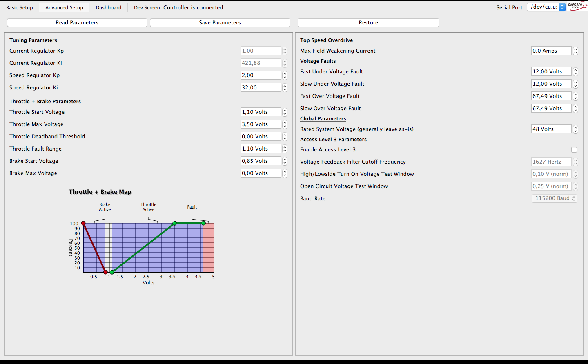Click the Max Field Weakening Current stepper

pos(575,51)
